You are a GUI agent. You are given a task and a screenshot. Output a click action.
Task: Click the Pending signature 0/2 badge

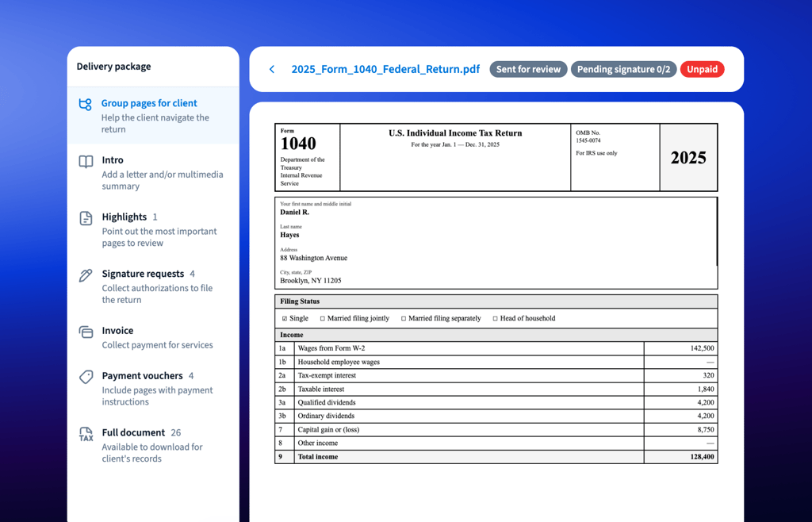[x=623, y=69]
